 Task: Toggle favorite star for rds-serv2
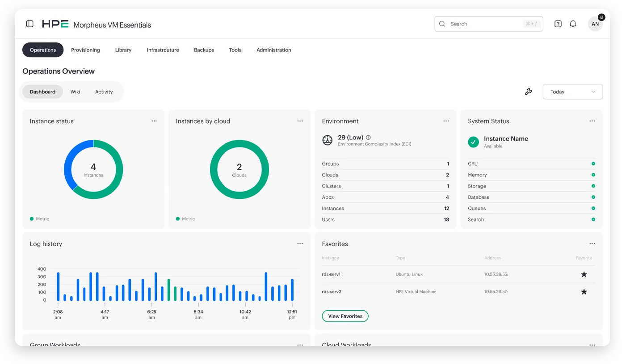pos(584,292)
